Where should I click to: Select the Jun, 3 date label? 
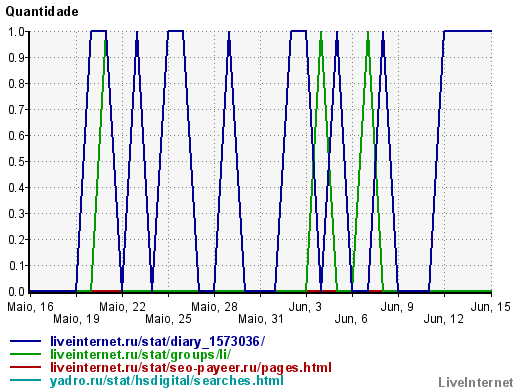[305, 307]
